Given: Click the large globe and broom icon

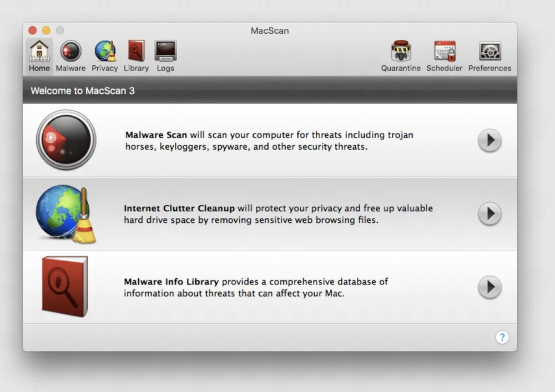Looking at the screenshot, I should click(x=66, y=214).
